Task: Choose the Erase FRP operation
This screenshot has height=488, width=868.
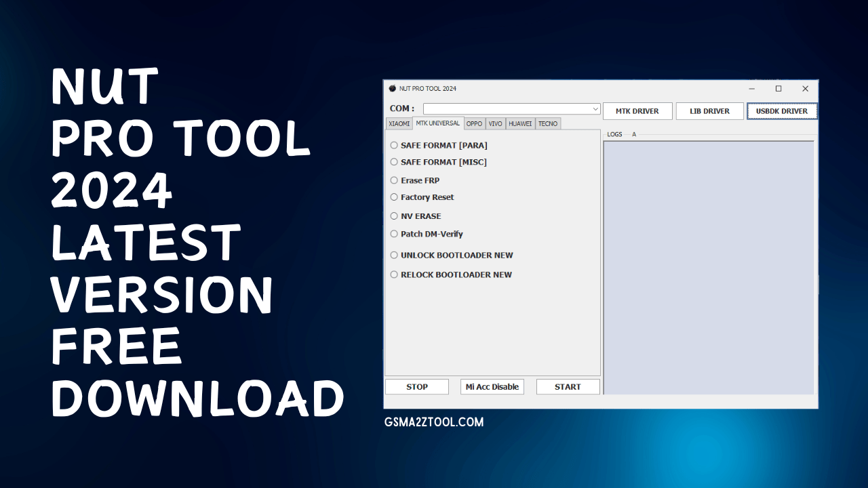Action: pos(394,180)
